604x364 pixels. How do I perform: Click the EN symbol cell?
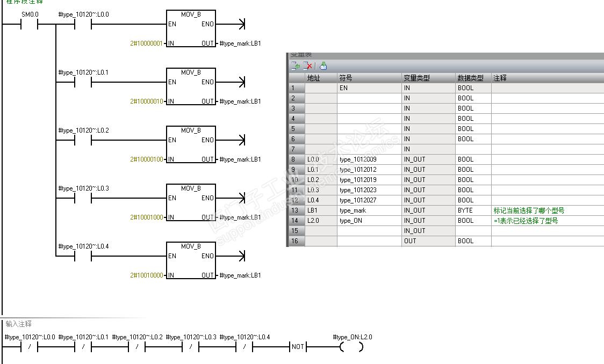369,88
